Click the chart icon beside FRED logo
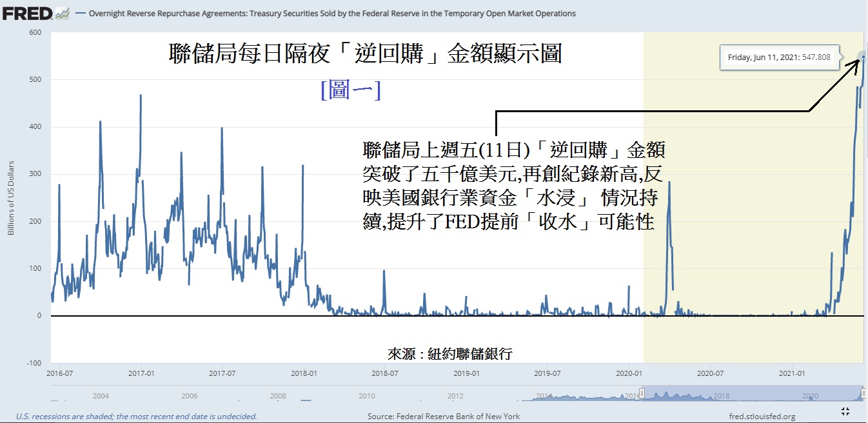868x423 pixels. point(63,12)
